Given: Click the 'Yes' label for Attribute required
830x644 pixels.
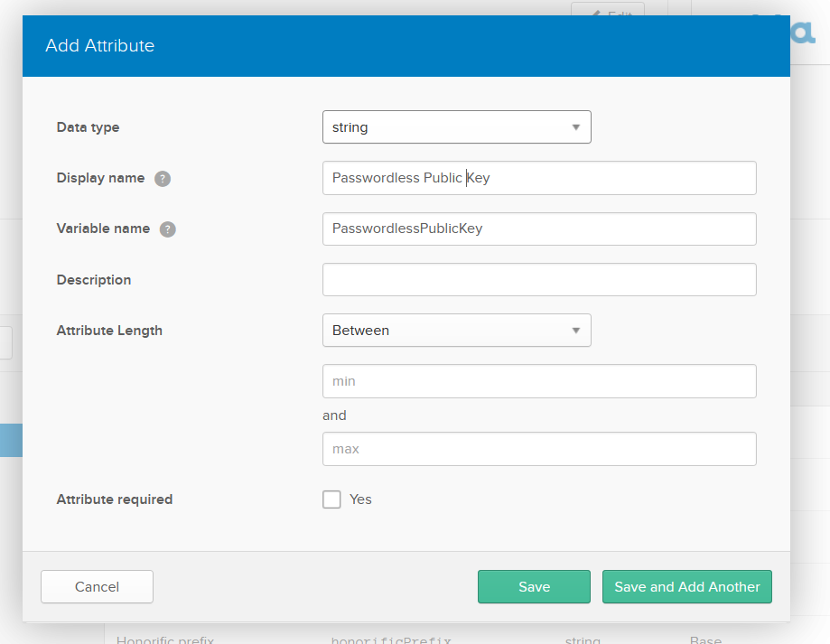Looking at the screenshot, I should 360,499.
